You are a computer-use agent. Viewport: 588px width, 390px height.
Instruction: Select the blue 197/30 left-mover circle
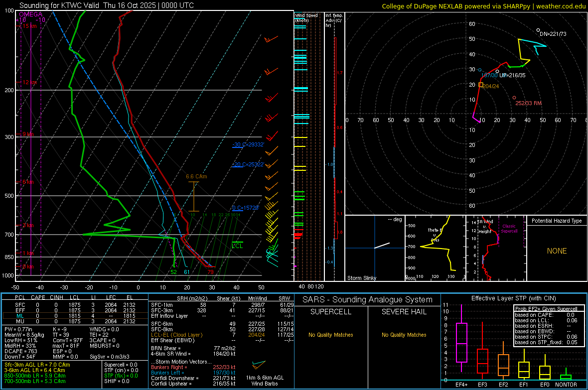[x=480, y=70]
